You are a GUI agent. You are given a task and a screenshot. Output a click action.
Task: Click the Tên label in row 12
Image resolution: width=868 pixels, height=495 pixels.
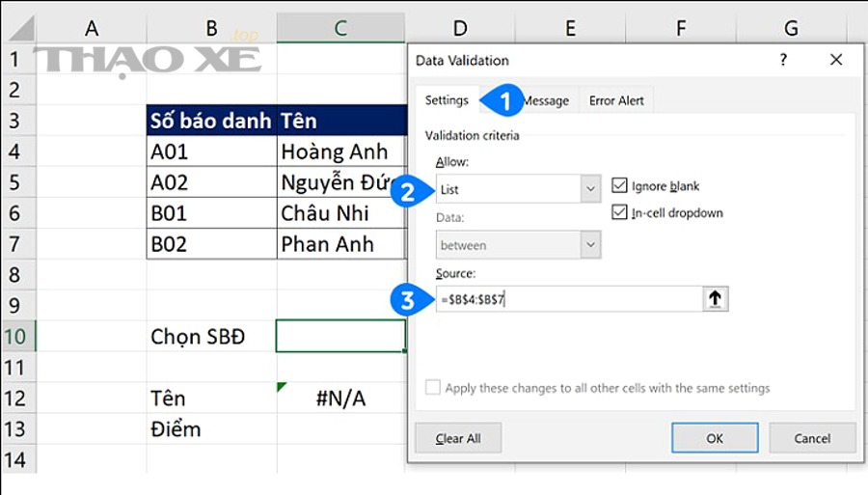click(211, 398)
